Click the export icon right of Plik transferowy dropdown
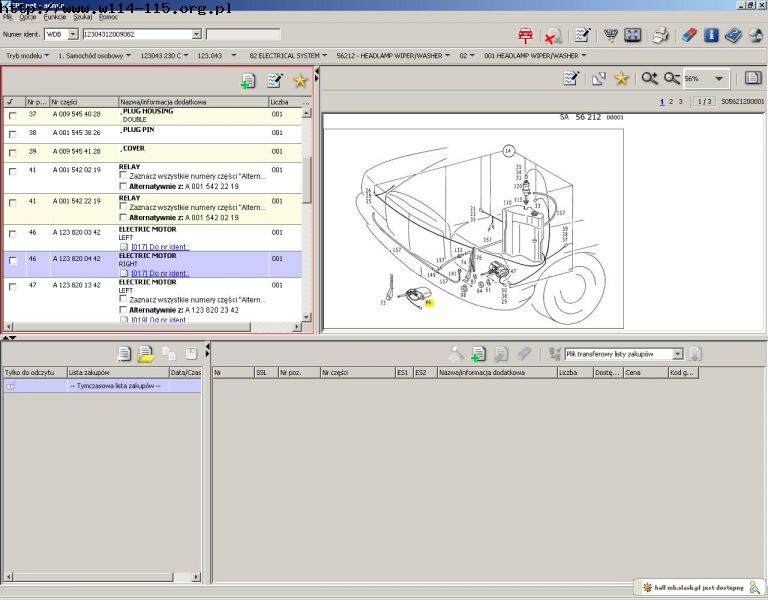Image resolution: width=768 pixels, height=600 pixels. (x=696, y=354)
